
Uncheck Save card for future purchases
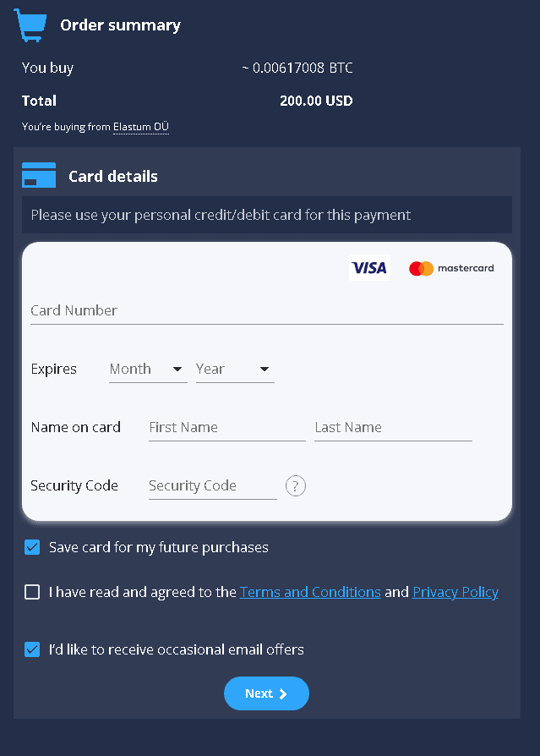click(32, 547)
